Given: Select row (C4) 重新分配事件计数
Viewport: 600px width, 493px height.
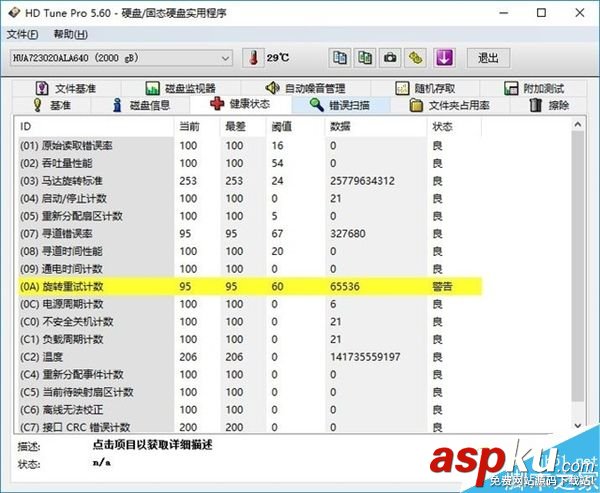Looking at the screenshot, I should tap(249, 374).
